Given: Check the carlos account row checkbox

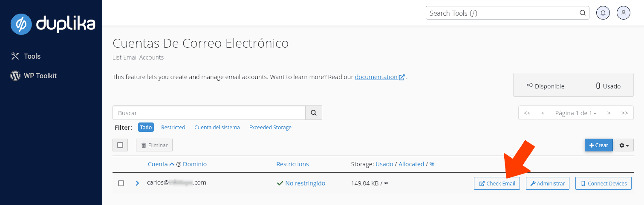Looking at the screenshot, I should point(121,183).
